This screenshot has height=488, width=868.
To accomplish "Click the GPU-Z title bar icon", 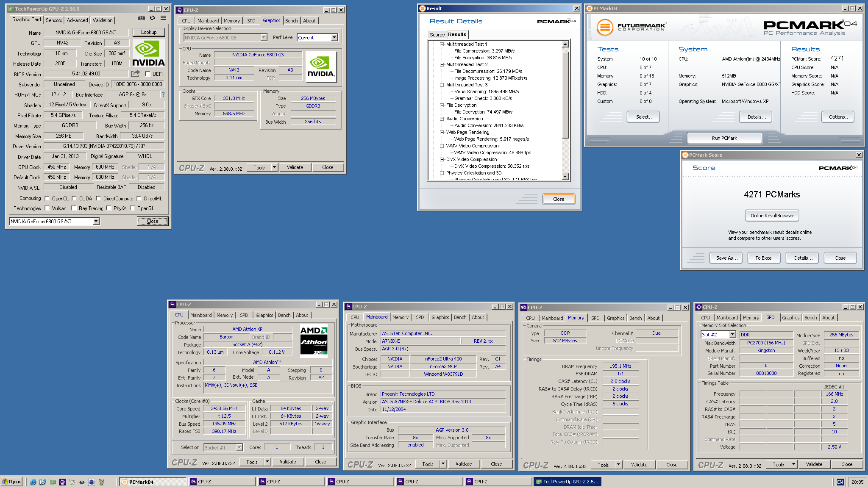I will (11, 9).
